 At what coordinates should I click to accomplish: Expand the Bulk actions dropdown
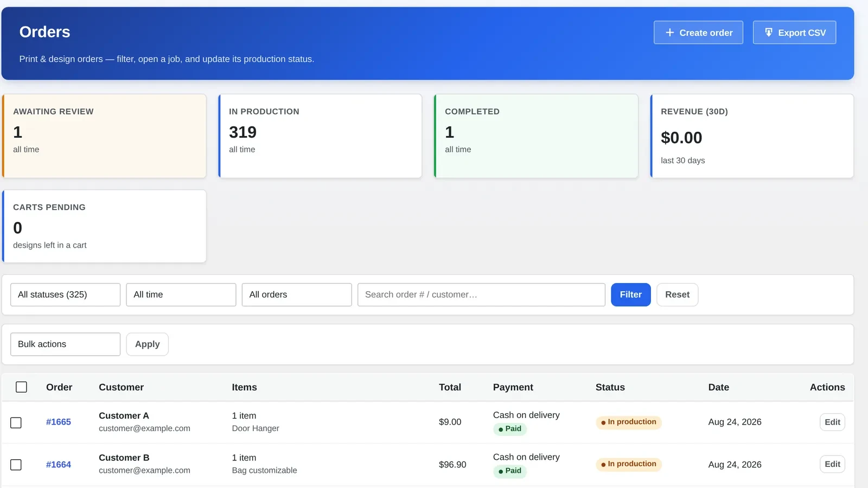(x=65, y=344)
